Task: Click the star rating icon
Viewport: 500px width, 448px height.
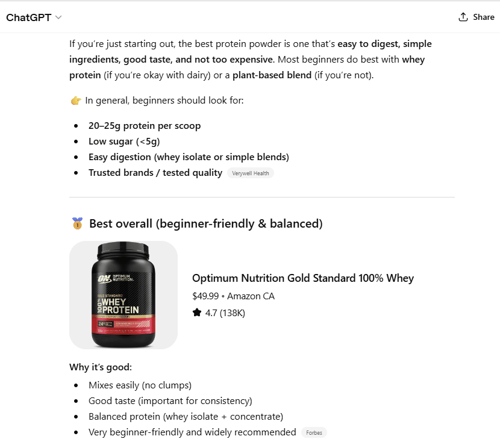Action: (x=196, y=313)
